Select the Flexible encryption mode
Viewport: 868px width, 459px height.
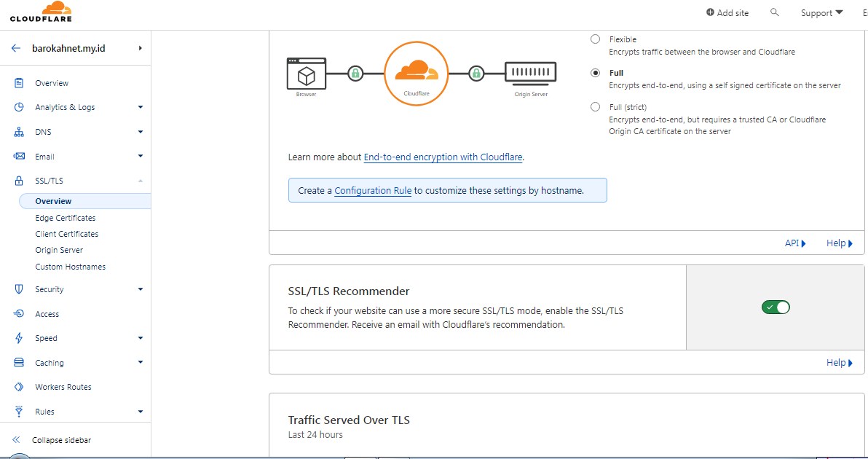point(595,39)
